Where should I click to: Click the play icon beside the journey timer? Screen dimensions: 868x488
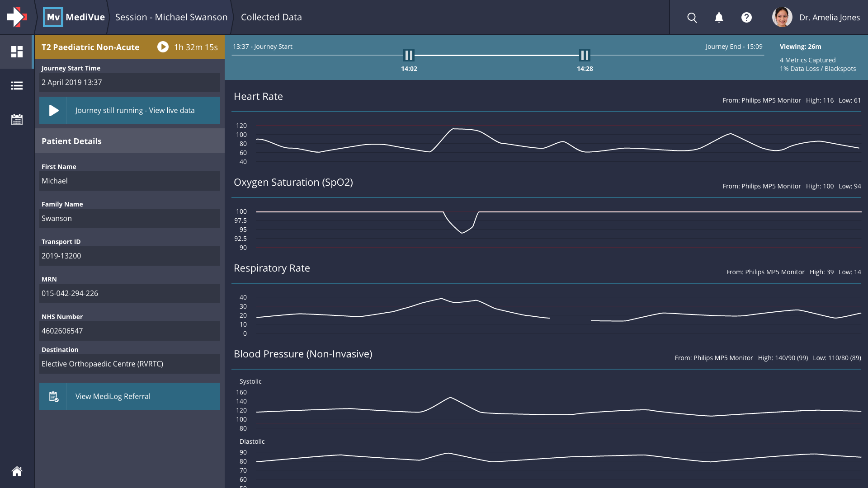click(x=162, y=47)
